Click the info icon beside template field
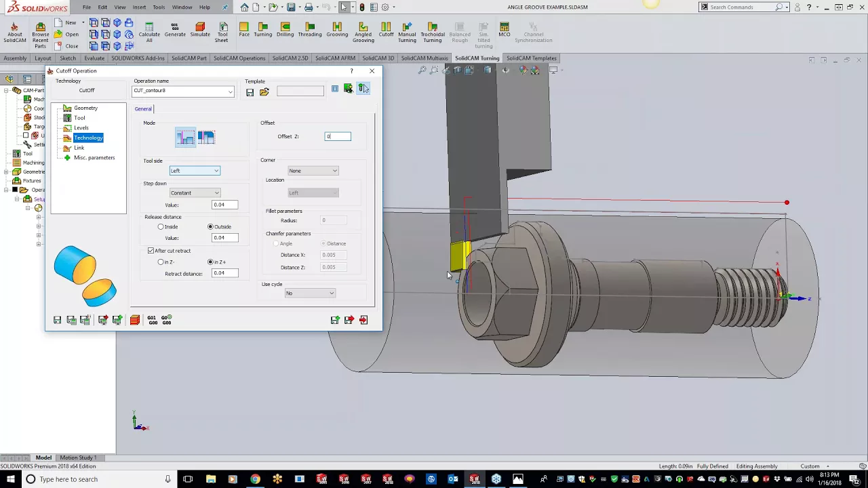868x488 pixels. point(335,89)
